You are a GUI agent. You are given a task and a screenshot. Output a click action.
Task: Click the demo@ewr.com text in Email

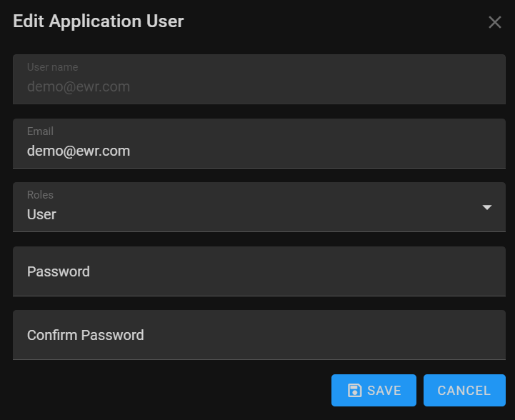tap(79, 151)
